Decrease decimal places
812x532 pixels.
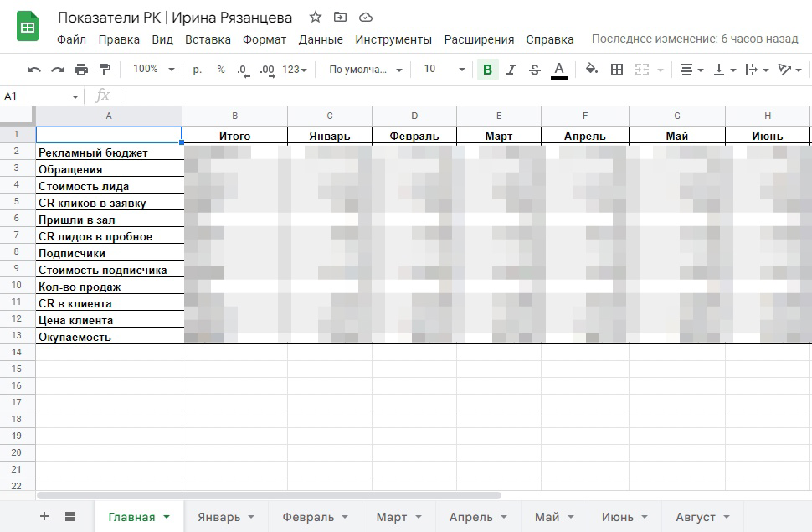[244, 70]
